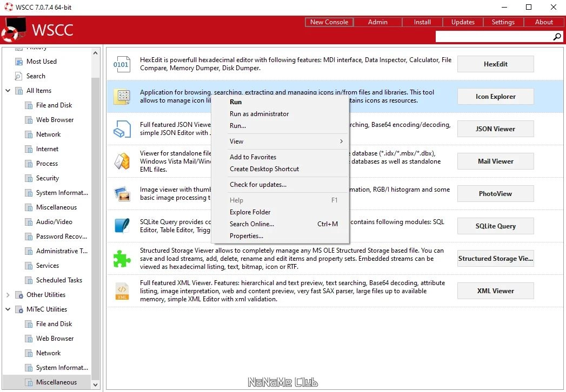This screenshot has height=392, width=566.
Task: Select Search Online... menu entry
Action: pyautogui.click(x=280, y=224)
